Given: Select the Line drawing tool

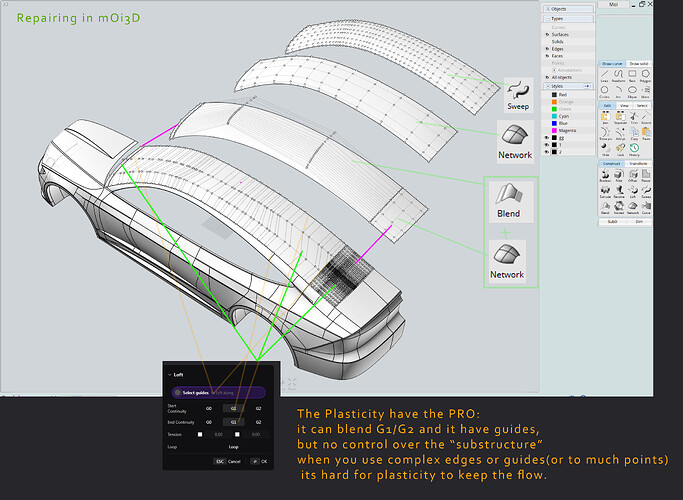Looking at the screenshot, I should [605, 75].
